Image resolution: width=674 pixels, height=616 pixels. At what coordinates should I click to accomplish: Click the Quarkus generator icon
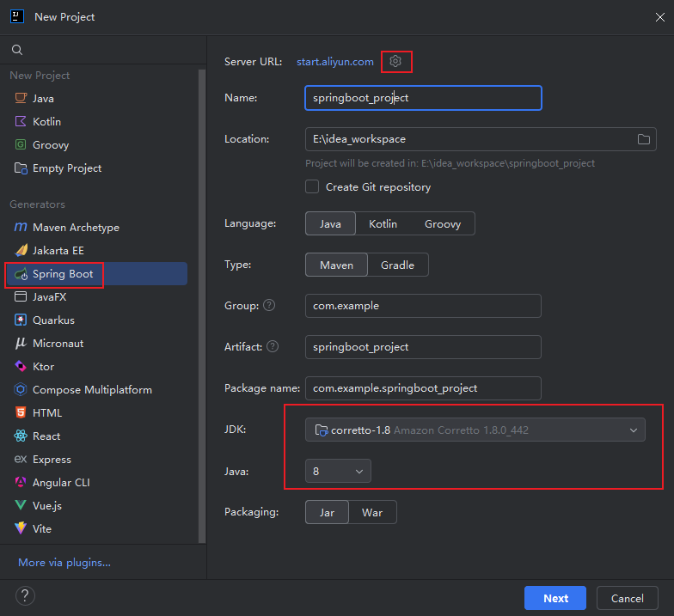pos(21,320)
